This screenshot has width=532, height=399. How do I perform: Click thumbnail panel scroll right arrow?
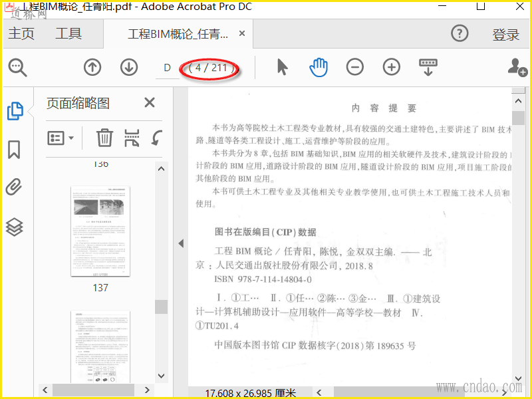[x=147, y=390]
